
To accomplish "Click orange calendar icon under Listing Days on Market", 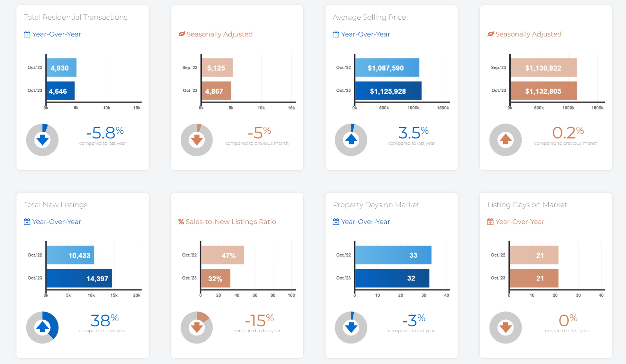I will click(490, 222).
